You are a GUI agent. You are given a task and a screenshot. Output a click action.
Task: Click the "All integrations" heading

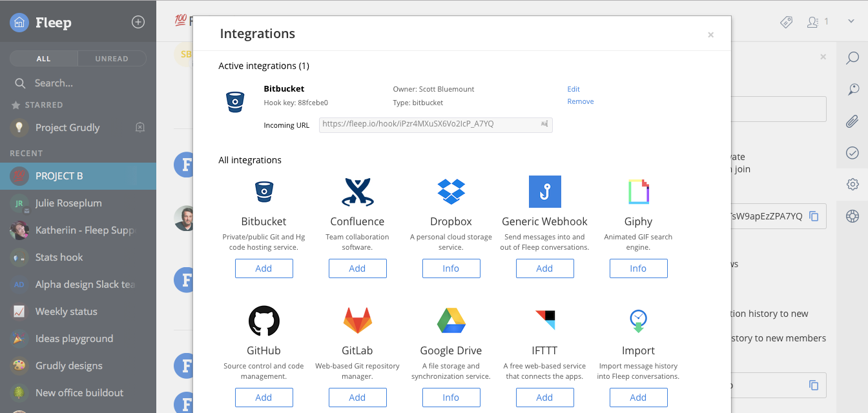[x=250, y=160]
